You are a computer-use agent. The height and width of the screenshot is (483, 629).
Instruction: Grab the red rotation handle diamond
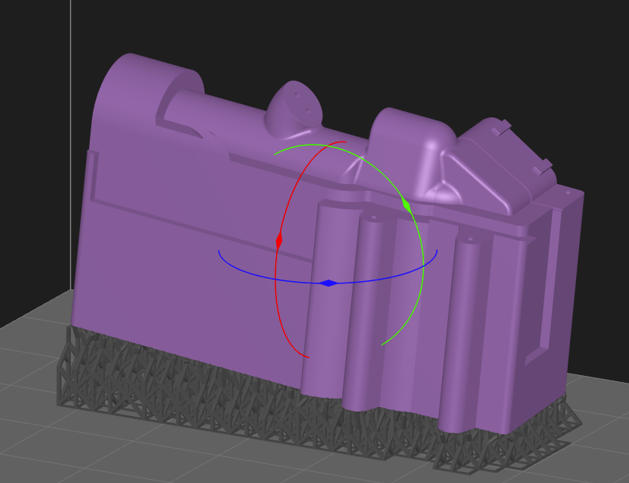pyautogui.click(x=279, y=242)
